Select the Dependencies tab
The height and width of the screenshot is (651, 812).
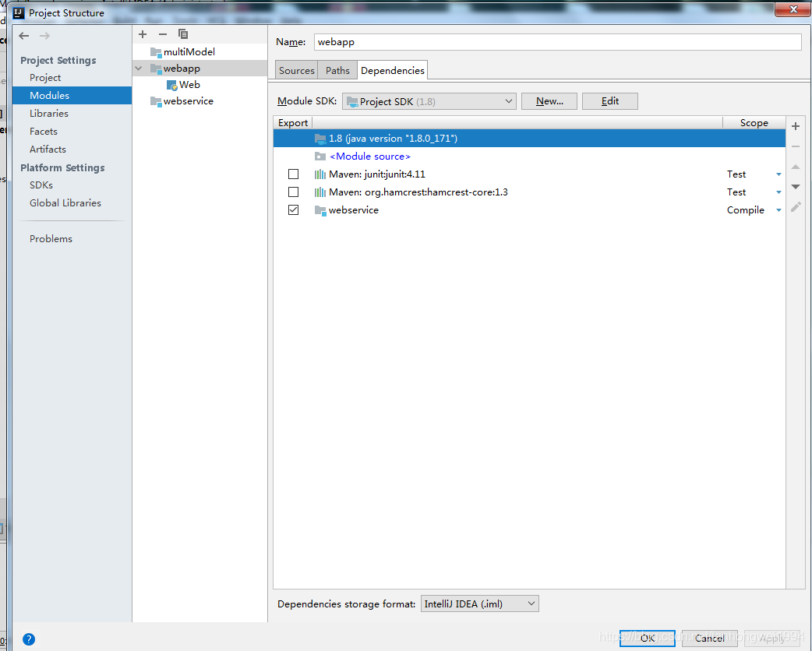coord(393,70)
